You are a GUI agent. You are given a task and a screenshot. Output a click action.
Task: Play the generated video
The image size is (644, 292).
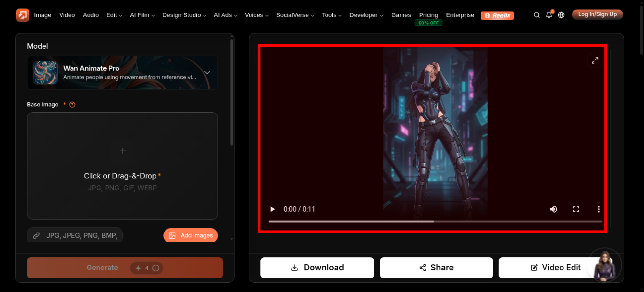click(x=272, y=209)
